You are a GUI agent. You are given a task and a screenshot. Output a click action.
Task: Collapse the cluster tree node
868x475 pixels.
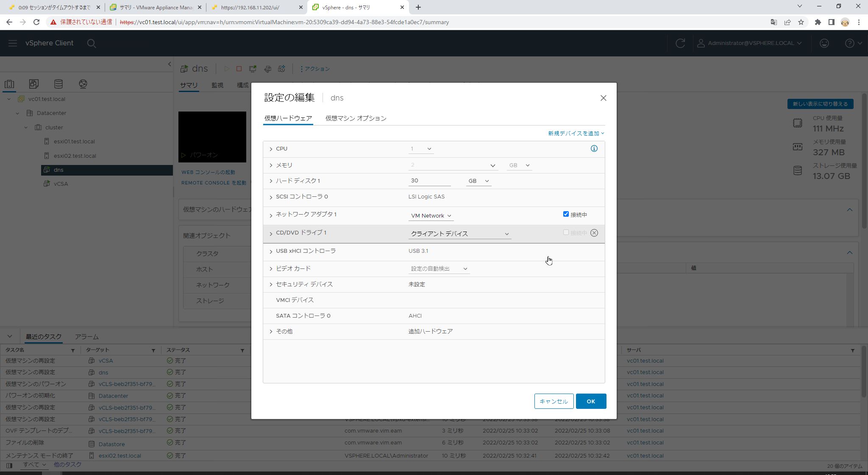tap(26, 127)
